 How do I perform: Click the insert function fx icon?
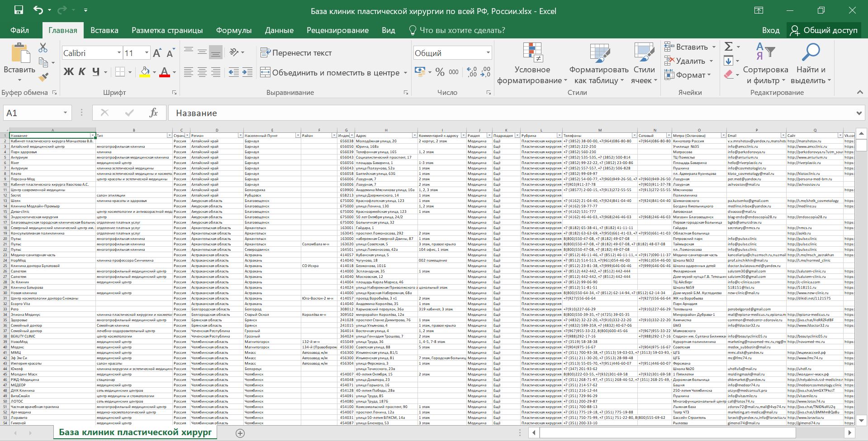pos(153,113)
